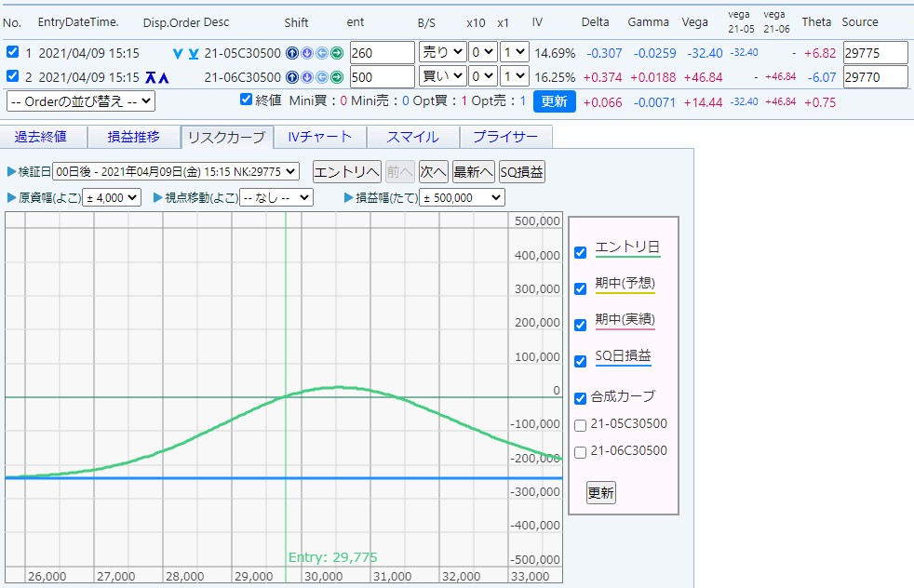
Task: Shift 21-05C30500 to next month
Action: (337, 53)
